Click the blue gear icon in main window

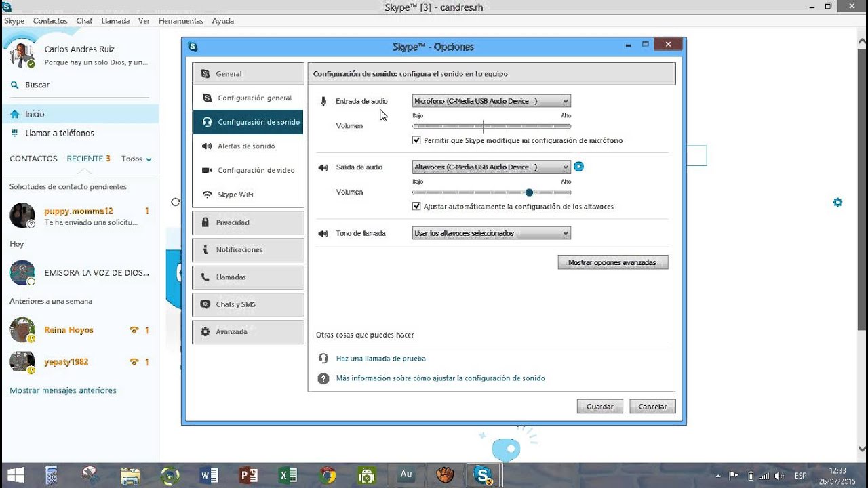[x=837, y=202]
